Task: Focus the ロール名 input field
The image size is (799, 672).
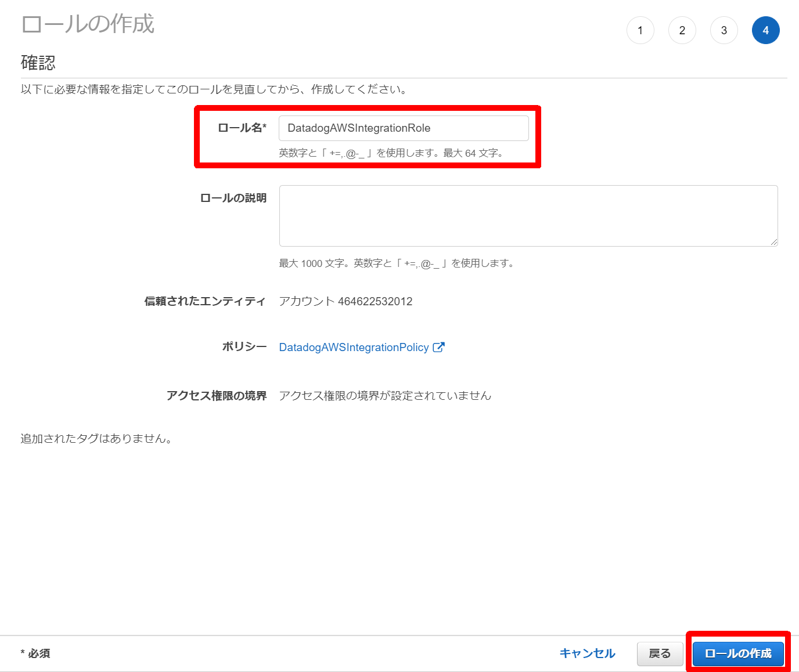Action: click(404, 128)
